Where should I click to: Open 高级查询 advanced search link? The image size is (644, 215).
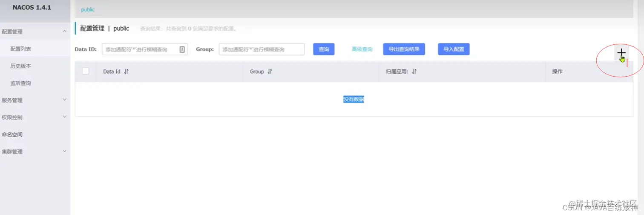[x=362, y=49]
